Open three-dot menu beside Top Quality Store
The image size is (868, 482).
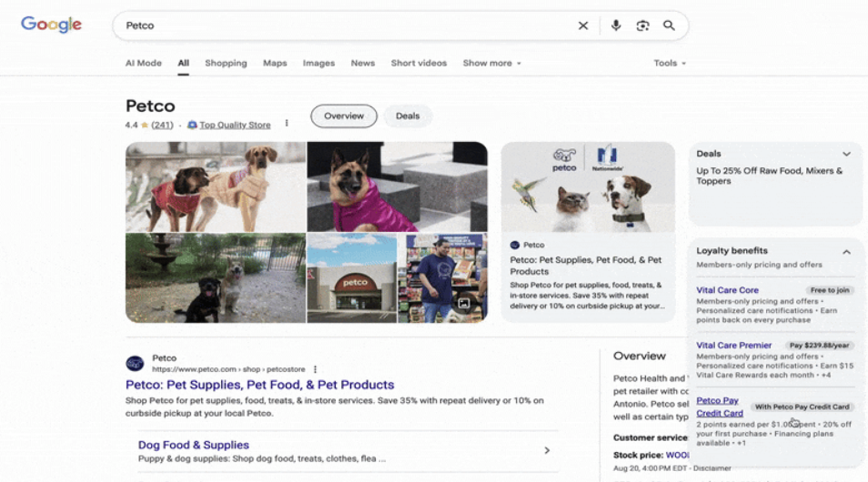tap(287, 125)
